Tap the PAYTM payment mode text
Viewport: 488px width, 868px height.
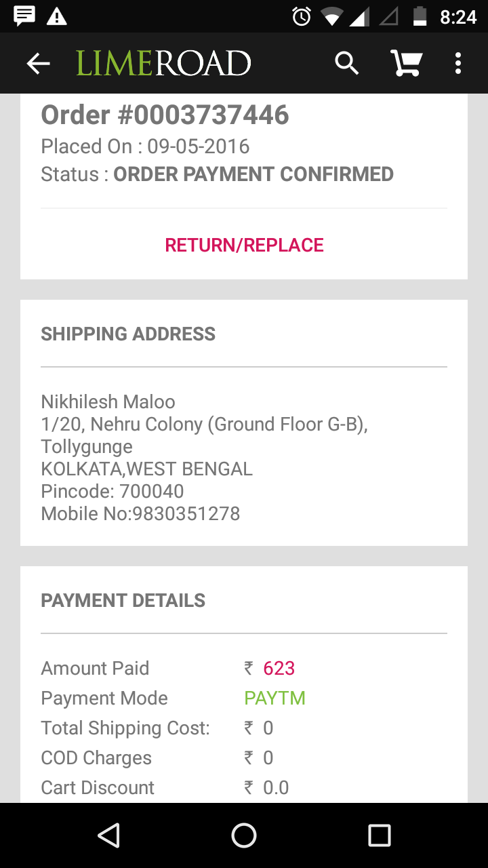(274, 698)
